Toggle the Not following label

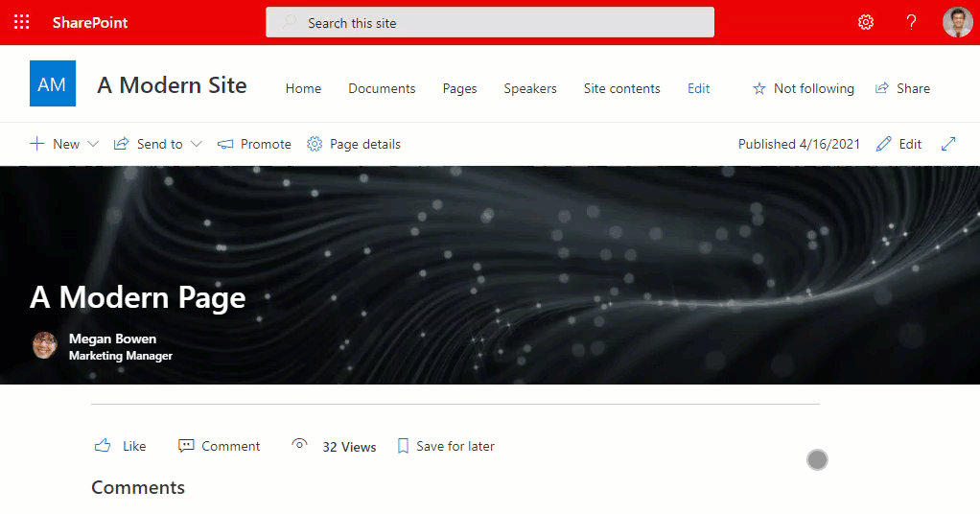pos(814,89)
